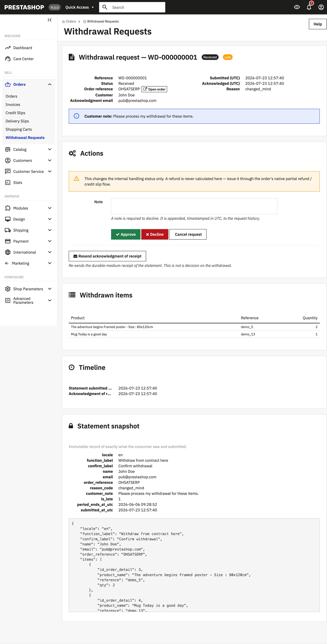Expand the Advanced Parameters chevron

[50, 301]
